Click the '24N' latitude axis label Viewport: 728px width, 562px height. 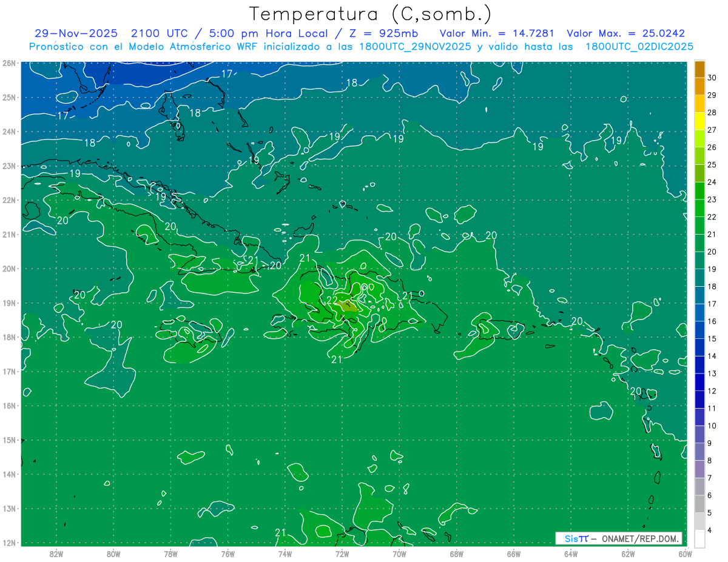[x=8, y=132]
